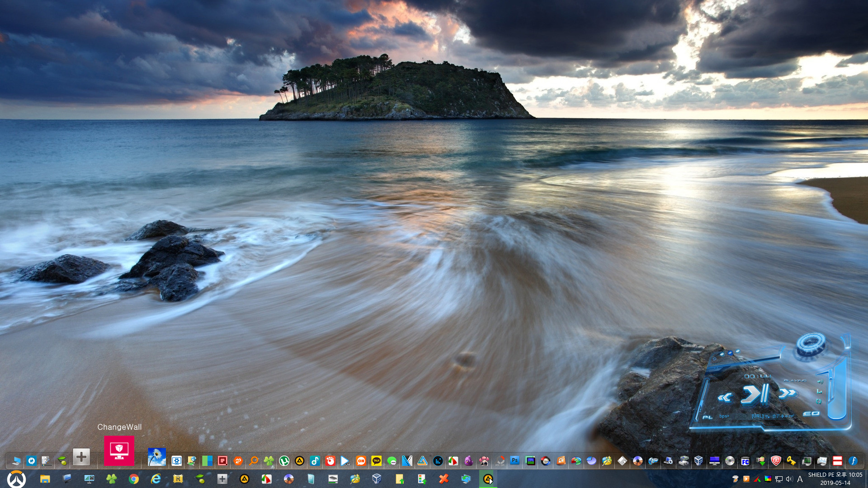Click the red shield @ dock icon
868x488 pixels.
776,461
